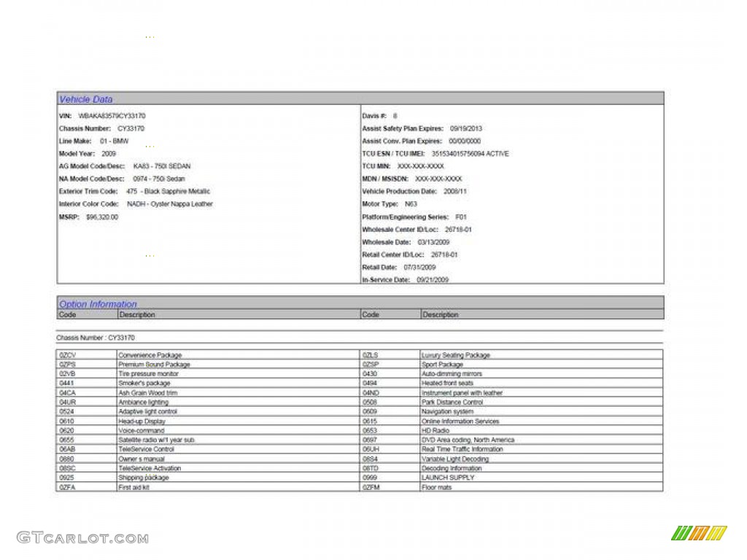The image size is (747, 560).
Task: Click the "Ambiance lighting" option
Action: tap(144, 402)
